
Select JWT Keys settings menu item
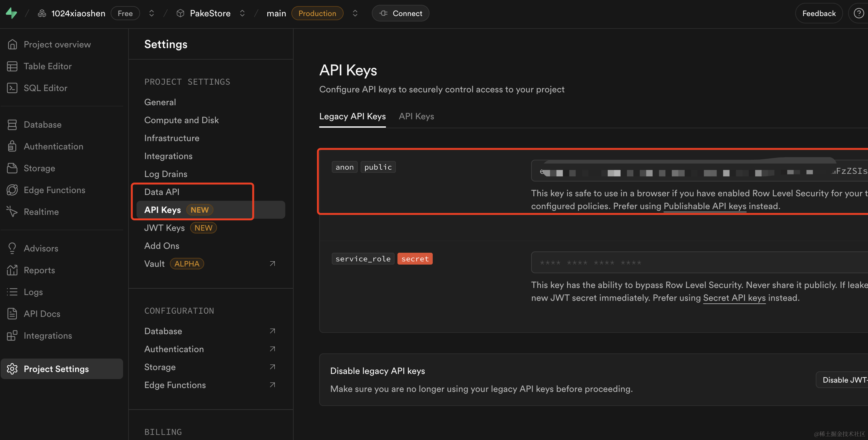point(164,228)
